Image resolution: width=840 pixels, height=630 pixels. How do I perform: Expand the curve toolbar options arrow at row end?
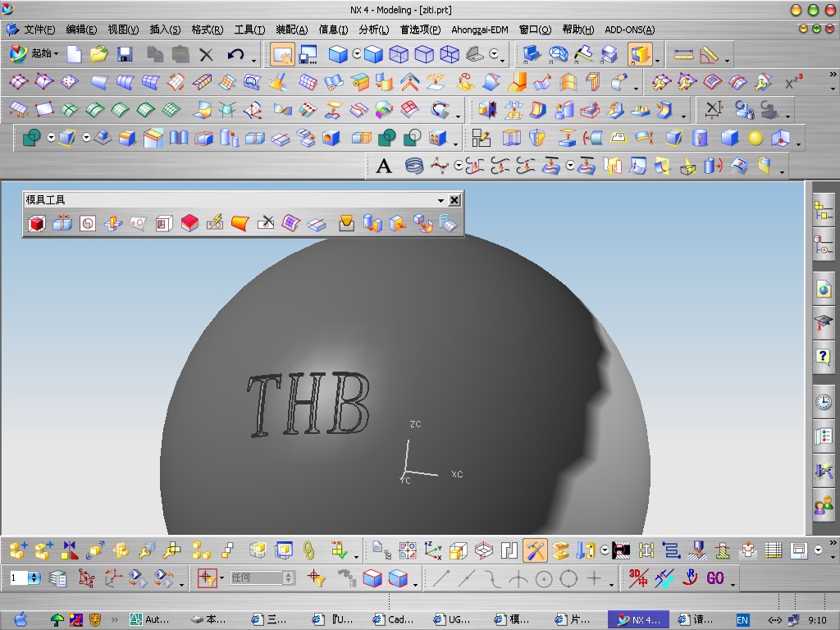[782, 171]
